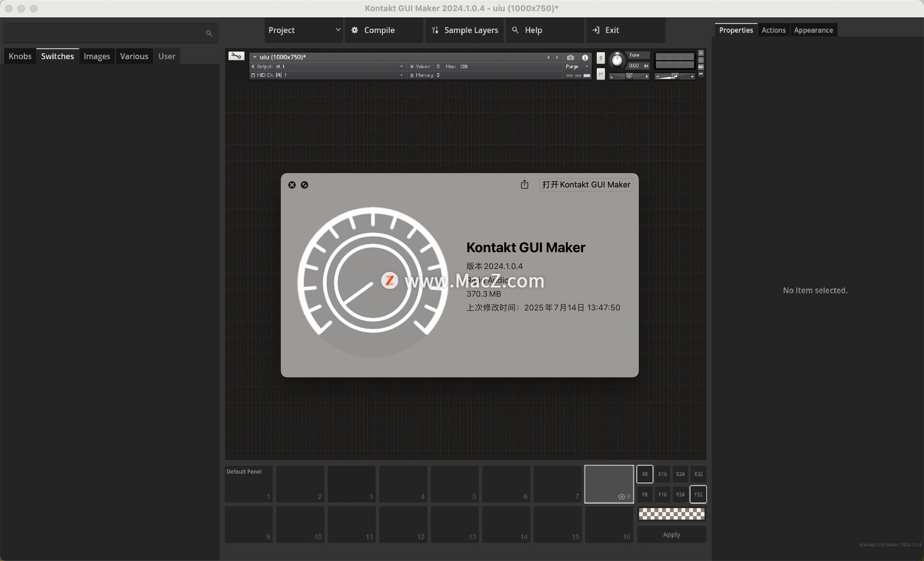Toggle the M mute button

[x=601, y=74]
